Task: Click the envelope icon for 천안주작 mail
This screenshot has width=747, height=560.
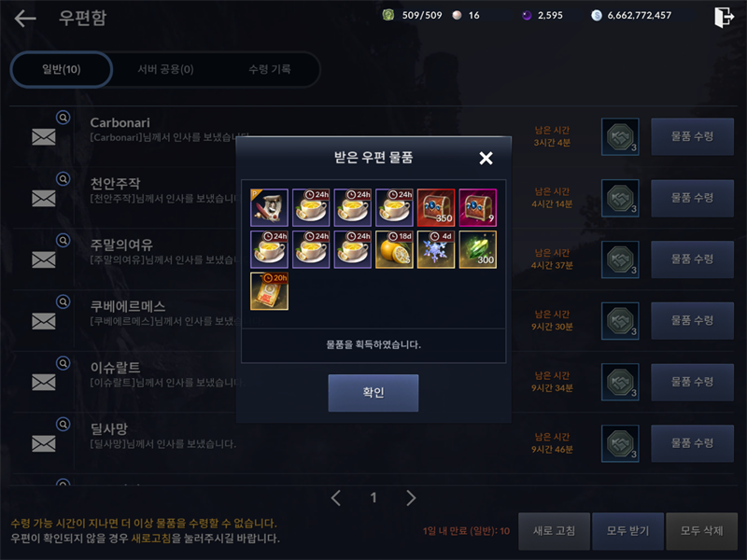Action: (43, 198)
